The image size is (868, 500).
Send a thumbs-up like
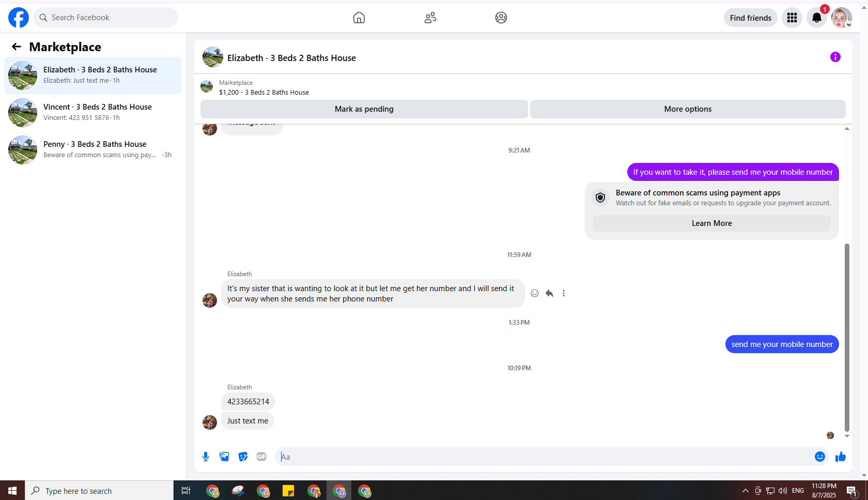coord(841,457)
